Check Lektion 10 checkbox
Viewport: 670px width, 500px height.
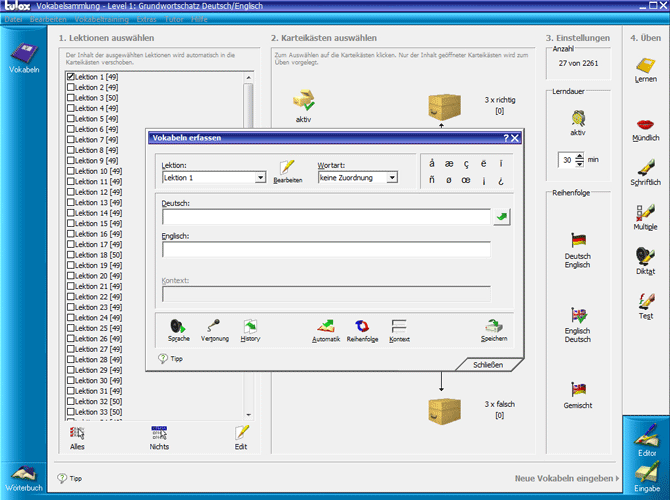[71, 171]
